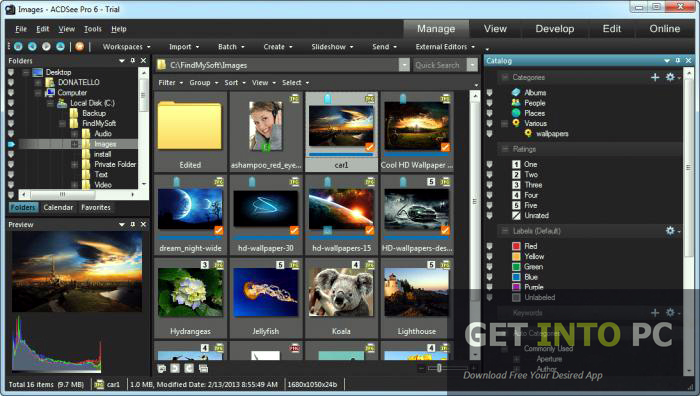Click the first icon in the bottom thumbnail toolbar

click(162, 368)
